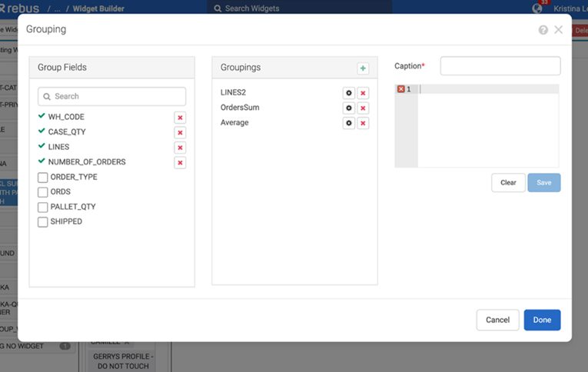The image size is (588, 372).
Task: Open the Grouping dialog help icon
Action: [x=543, y=30]
